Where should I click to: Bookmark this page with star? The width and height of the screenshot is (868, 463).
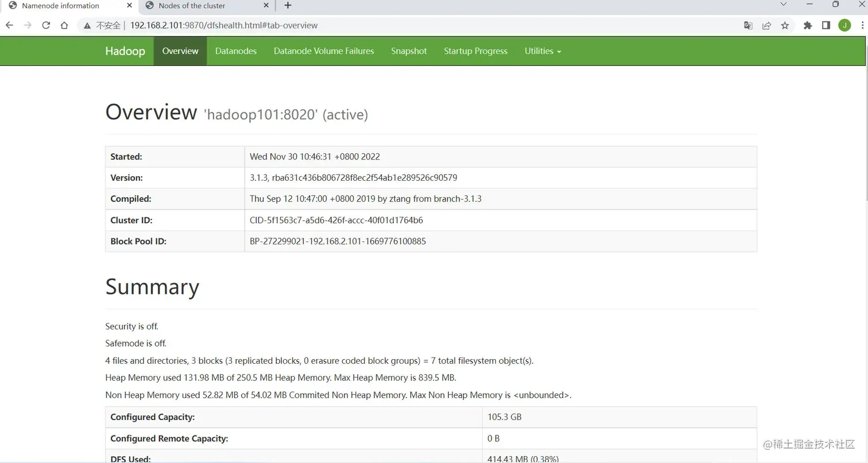pos(785,25)
